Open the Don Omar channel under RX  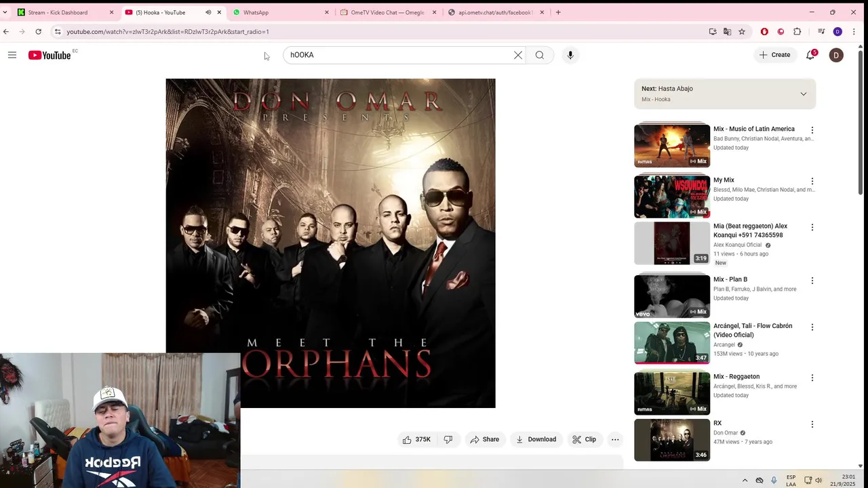[x=726, y=432]
